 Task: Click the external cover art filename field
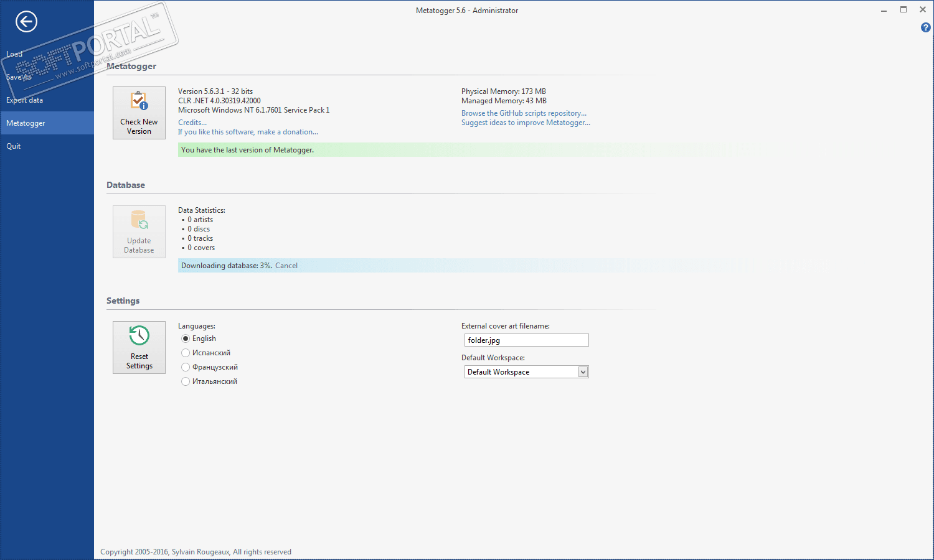(526, 340)
